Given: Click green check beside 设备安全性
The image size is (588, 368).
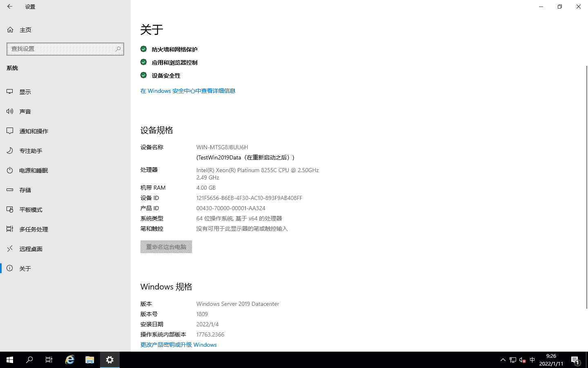Looking at the screenshot, I should tap(143, 75).
